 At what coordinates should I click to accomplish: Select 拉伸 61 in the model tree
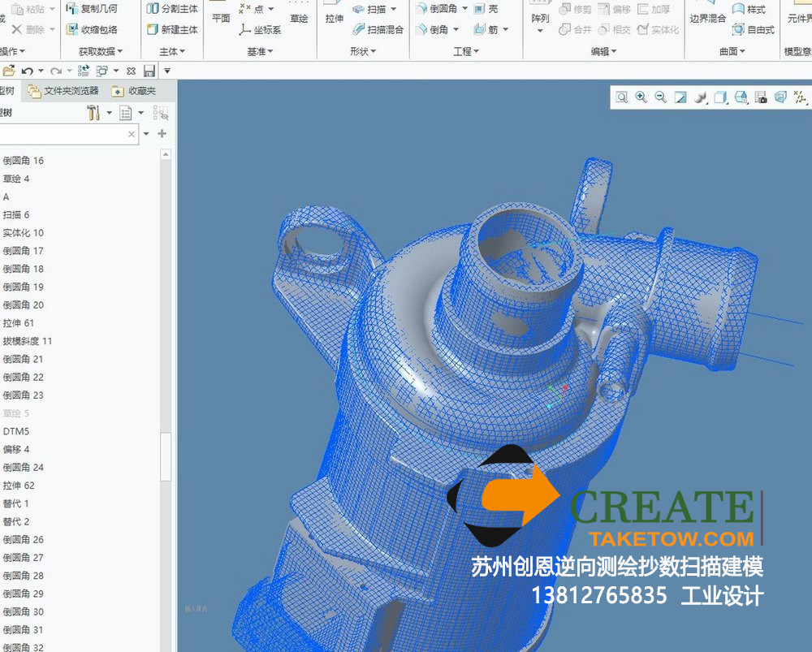[x=18, y=323]
